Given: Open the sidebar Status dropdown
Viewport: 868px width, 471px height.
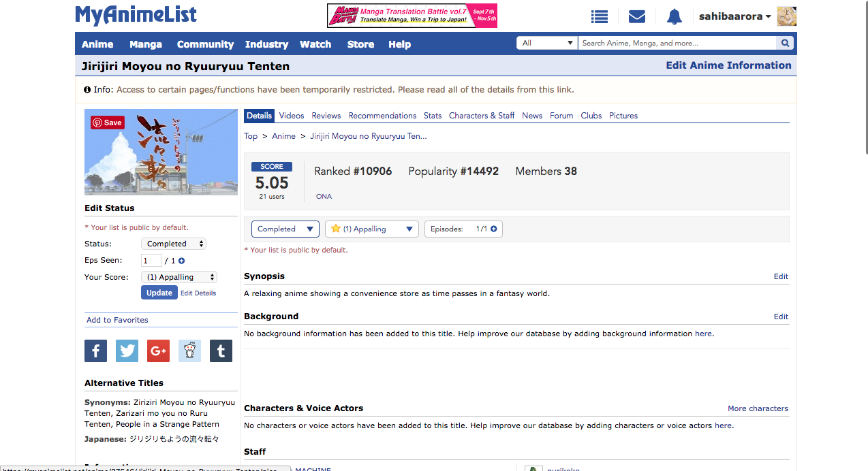Looking at the screenshot, I should coord(173,244).
